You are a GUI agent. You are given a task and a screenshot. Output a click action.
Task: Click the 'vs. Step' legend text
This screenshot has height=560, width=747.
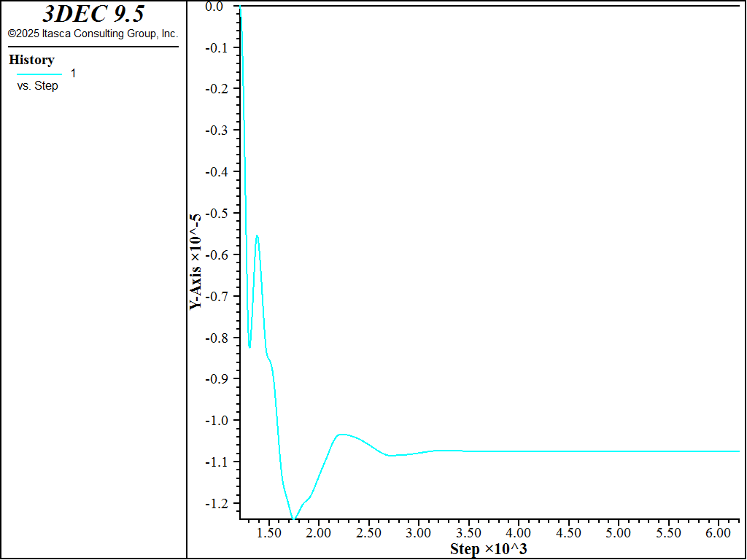click(x=37, y=86)
